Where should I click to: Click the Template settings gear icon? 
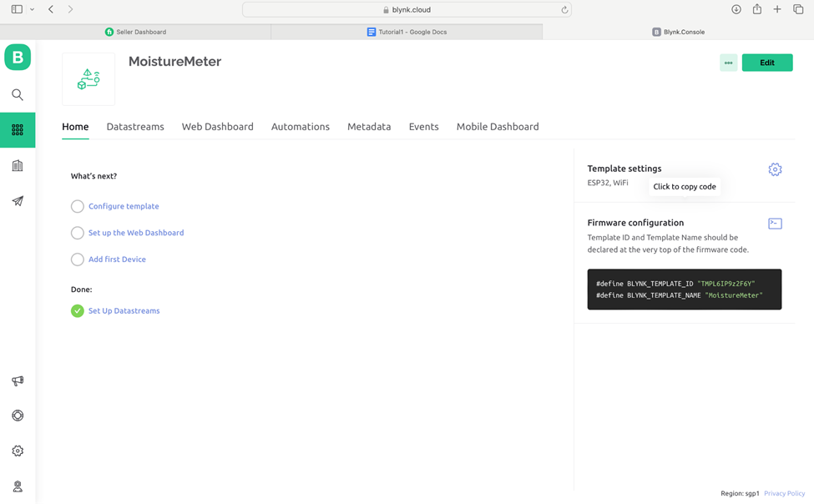(x=775, y=169)
